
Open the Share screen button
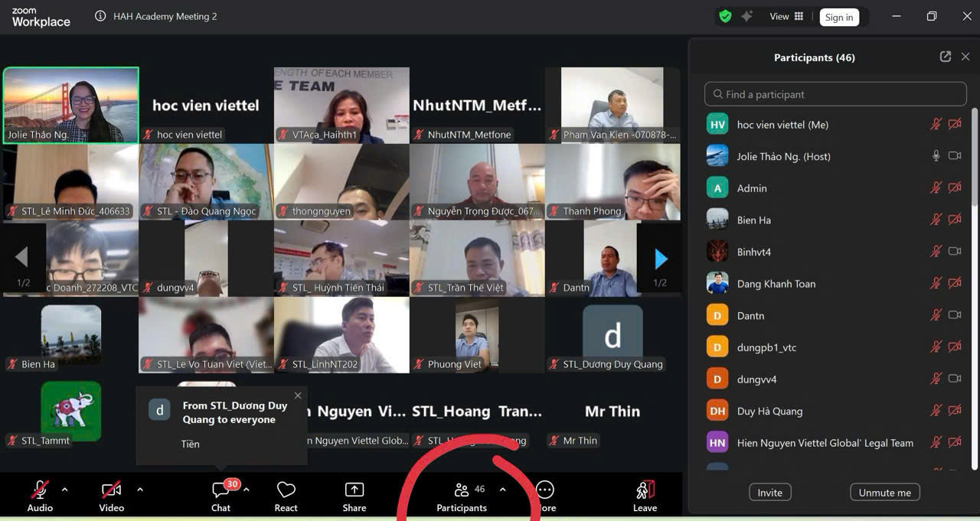[x=354, y=495]
